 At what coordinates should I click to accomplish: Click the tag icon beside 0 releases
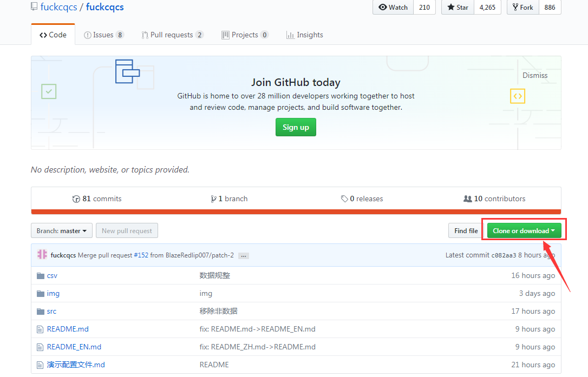344,199
